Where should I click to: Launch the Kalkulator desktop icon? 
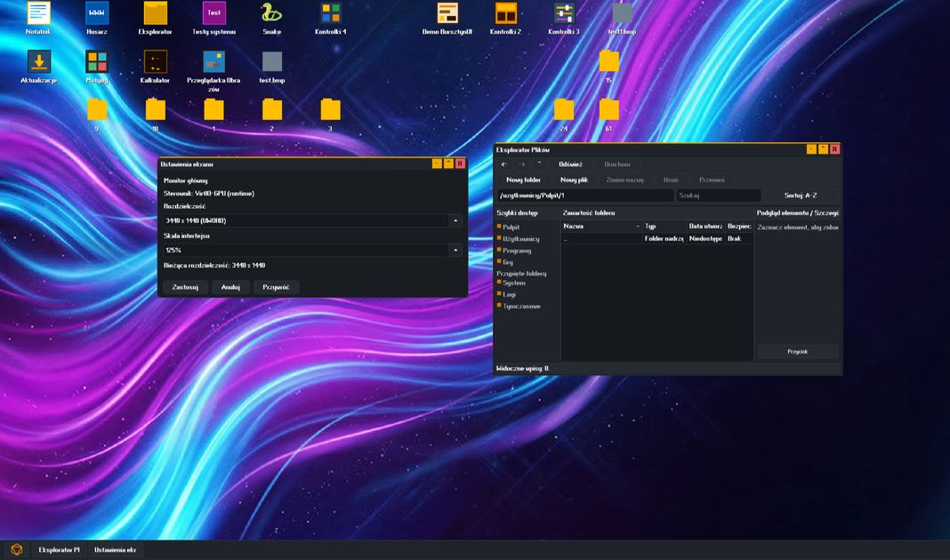(x=155, y=61)
